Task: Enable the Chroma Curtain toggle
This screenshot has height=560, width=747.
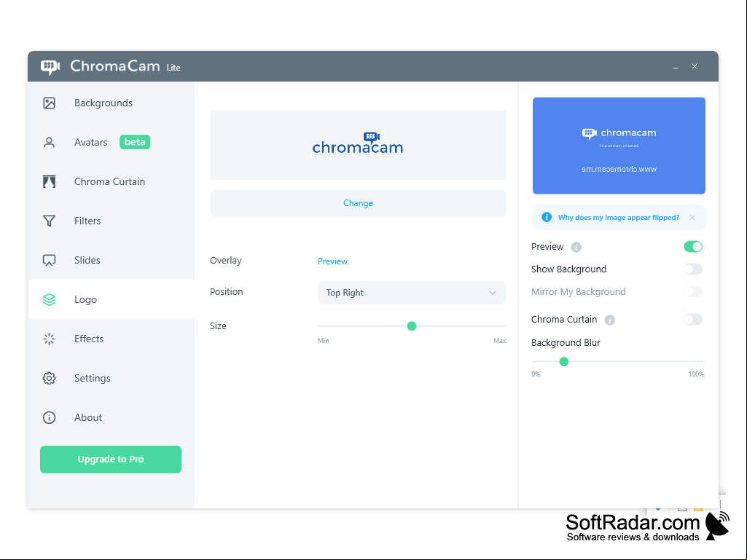Action: pos(692,319)
